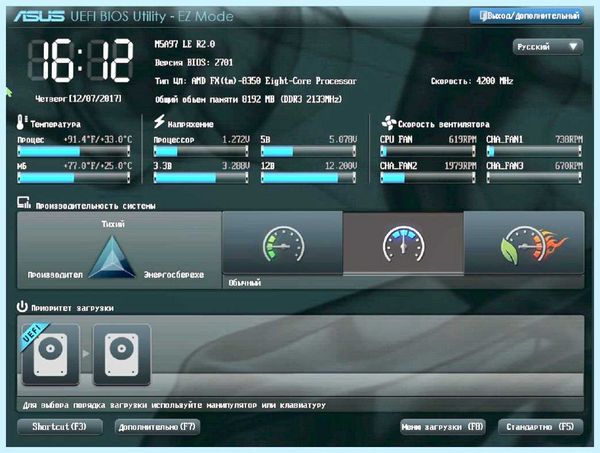
Task: Open Меню загрузки (F8) boot menu
Action: click(443, 427)
